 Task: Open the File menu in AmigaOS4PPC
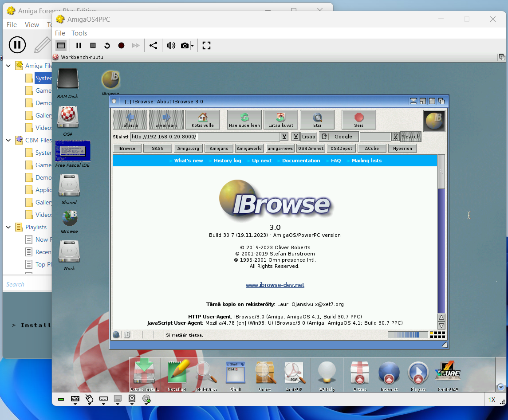click(60, 33)
